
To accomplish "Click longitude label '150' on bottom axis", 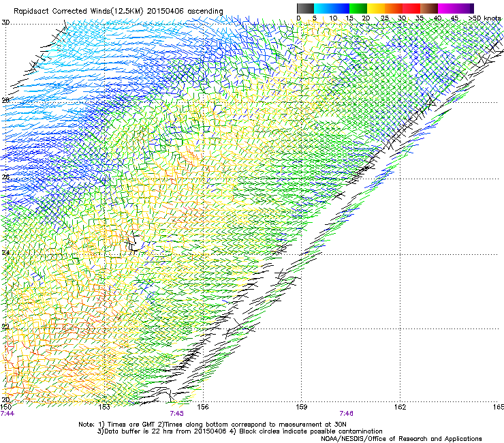I will point(5,407).
